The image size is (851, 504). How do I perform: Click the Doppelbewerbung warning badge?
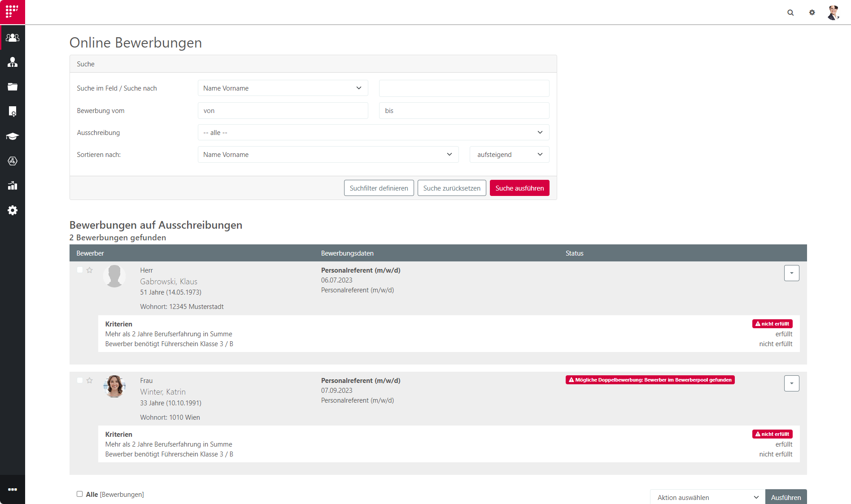pos(650,380)
